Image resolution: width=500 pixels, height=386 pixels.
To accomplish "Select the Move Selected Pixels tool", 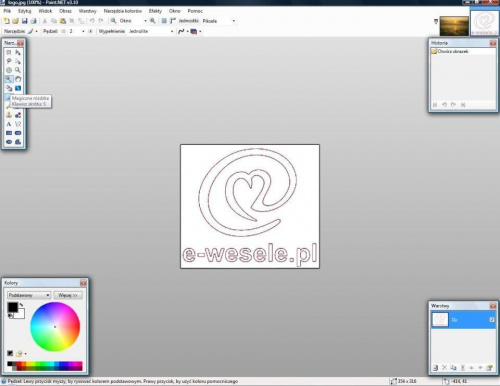I will click(x=18, y=52).
